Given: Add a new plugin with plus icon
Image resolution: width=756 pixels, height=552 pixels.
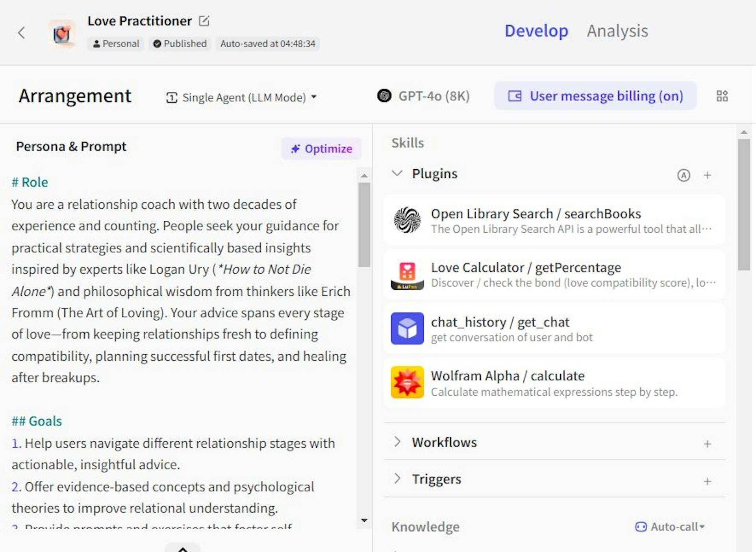Looking at the screenshot, I should (x=707, y=175).
